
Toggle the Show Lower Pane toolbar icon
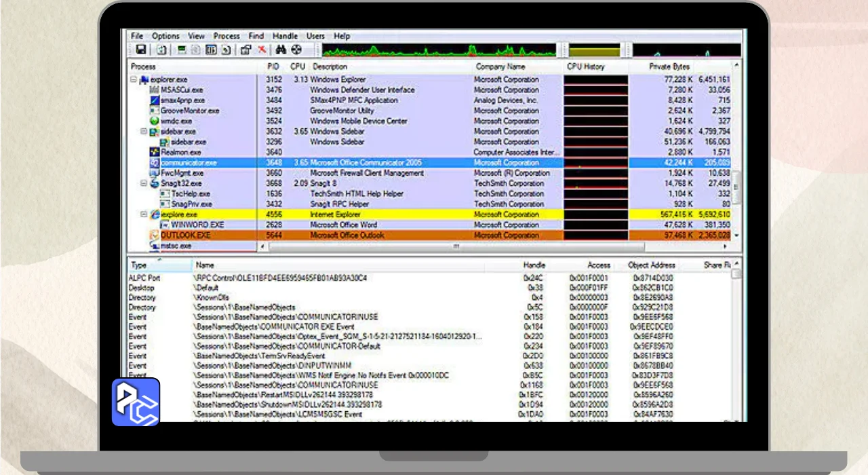point(211,50)
